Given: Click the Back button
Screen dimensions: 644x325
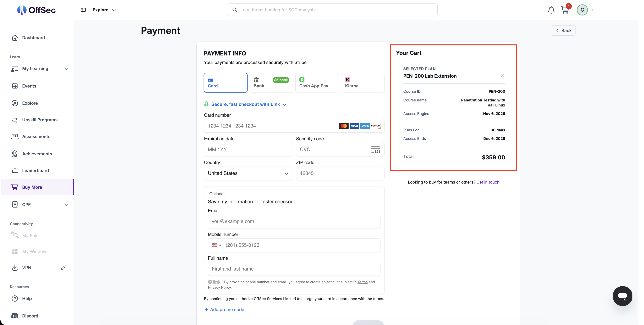Looking at the screenshot, I should tap(563, 31).
